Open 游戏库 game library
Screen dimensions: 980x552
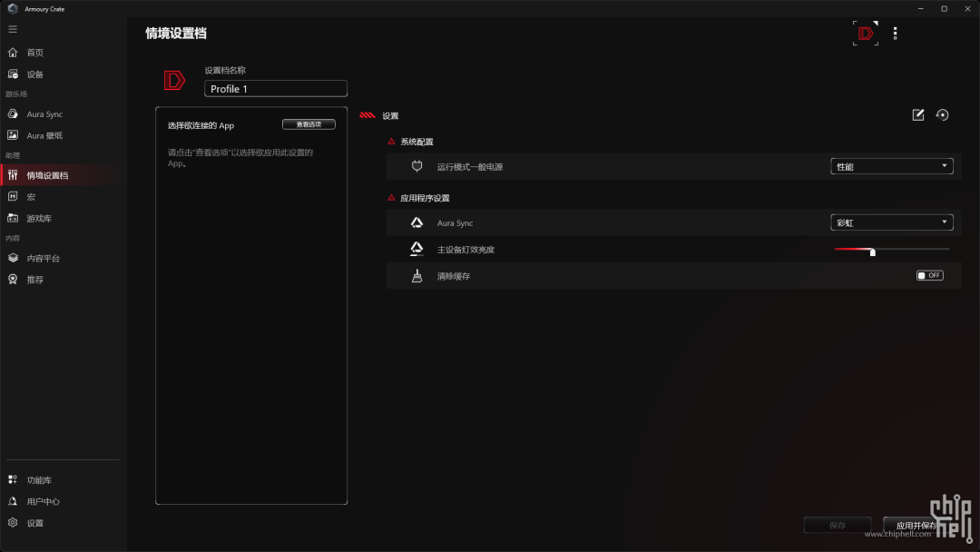39,218
